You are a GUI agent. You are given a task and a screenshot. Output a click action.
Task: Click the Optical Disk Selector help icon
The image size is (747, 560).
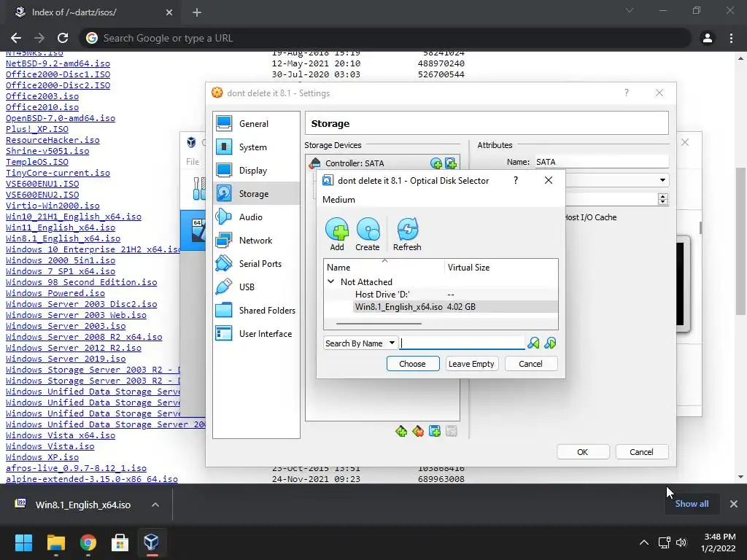(516, 181)
